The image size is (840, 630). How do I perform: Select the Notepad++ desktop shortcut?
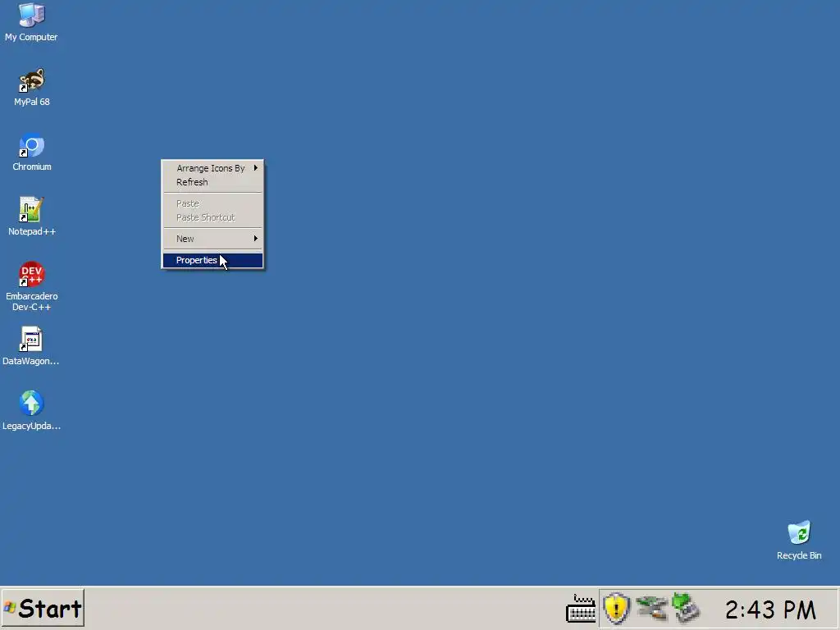point(32,217)
